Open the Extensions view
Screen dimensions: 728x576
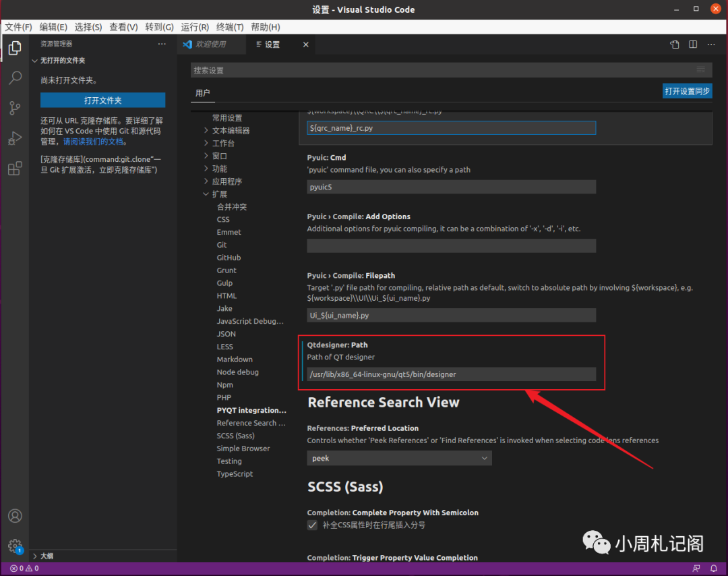(x=15, y=168)
